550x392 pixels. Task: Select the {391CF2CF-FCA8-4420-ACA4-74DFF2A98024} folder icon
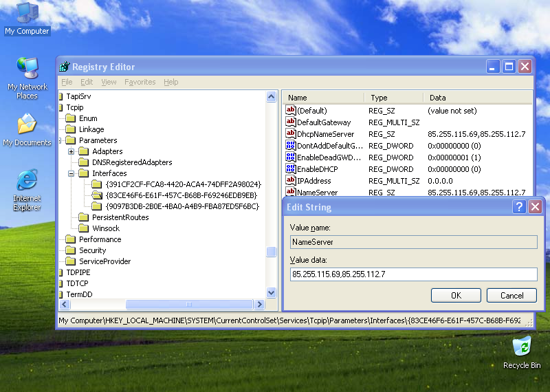[x=96, y=184]
